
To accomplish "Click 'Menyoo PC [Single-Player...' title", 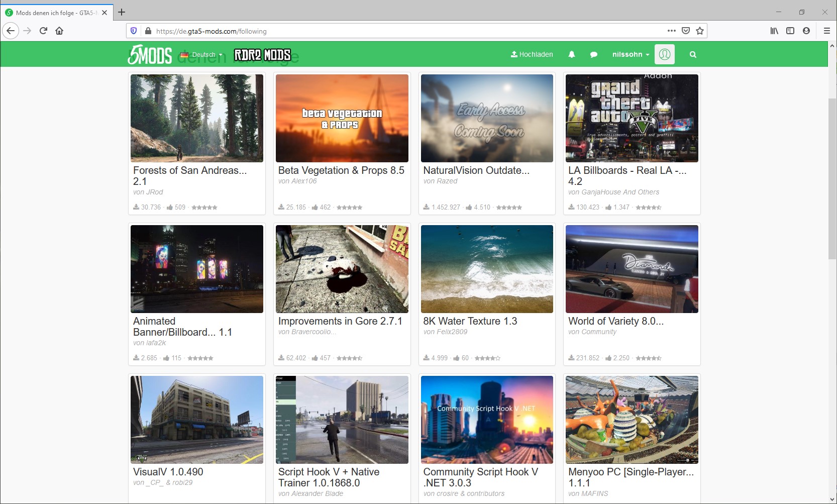I will 631,477.
